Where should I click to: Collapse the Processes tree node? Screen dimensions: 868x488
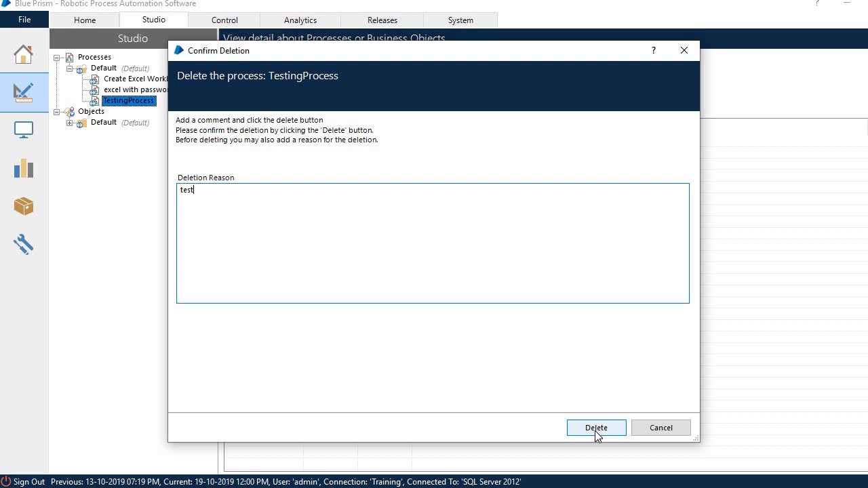click(57, 58)
